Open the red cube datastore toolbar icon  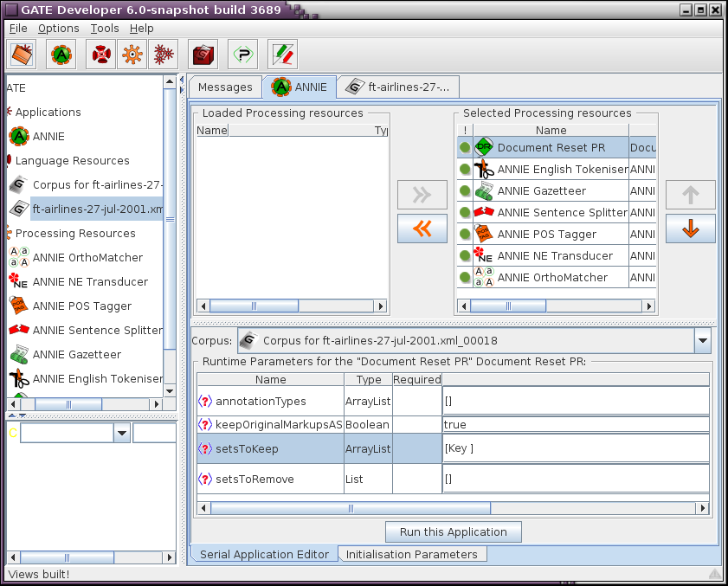203,55
